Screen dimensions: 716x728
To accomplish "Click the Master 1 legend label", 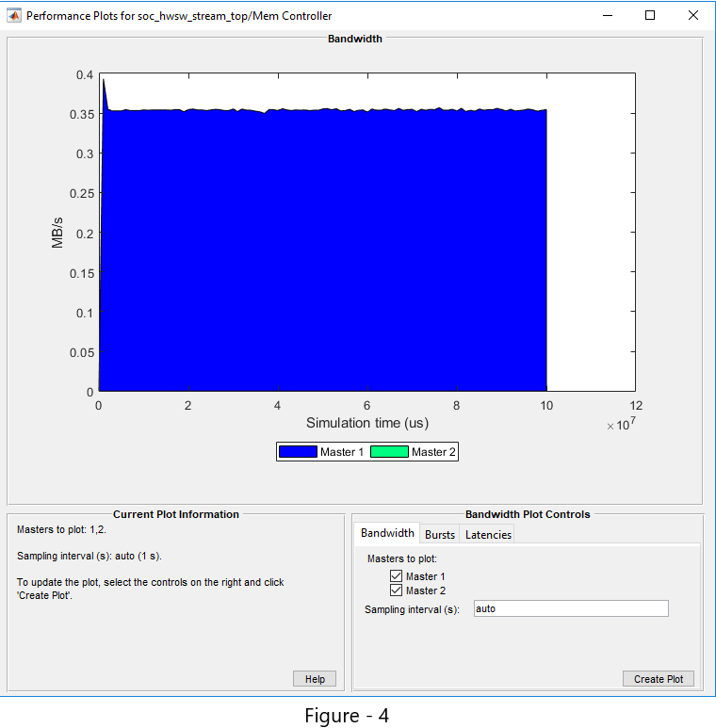I will coord(342,452).
